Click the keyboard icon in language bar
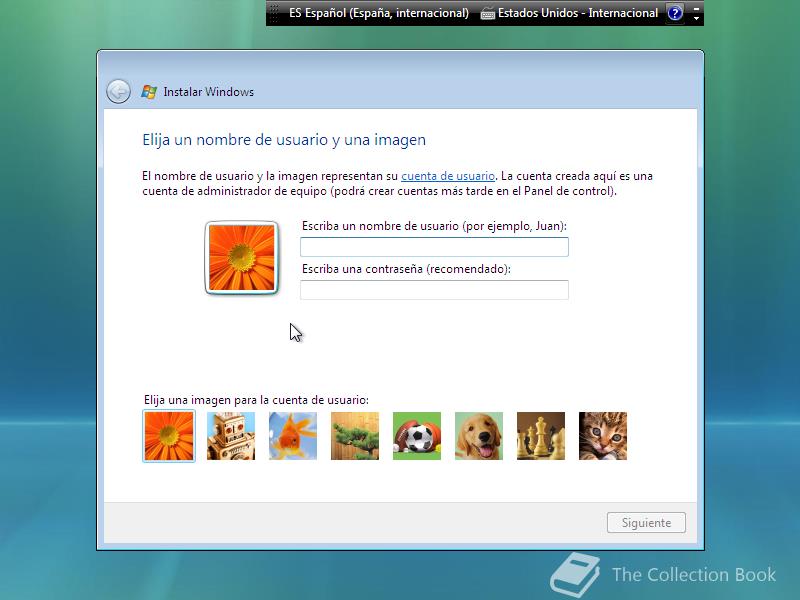The height and width of the screenshot is (600, 800). point(488,14)
